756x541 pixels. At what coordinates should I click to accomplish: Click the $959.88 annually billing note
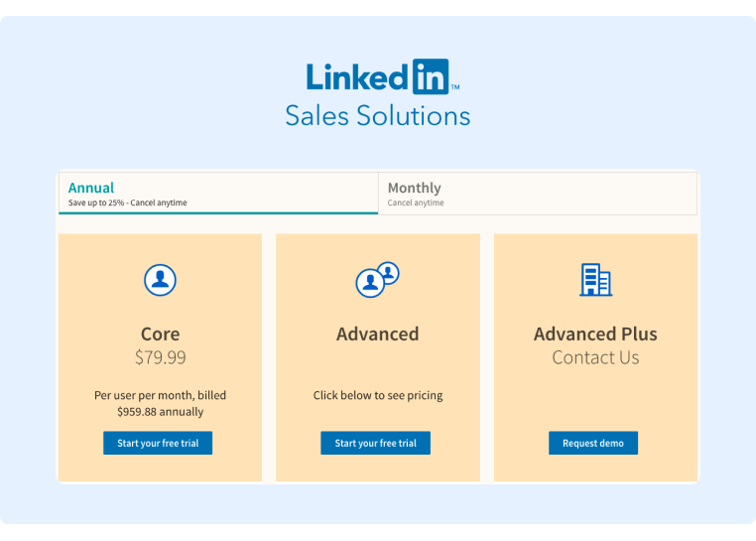coord(160,411)
